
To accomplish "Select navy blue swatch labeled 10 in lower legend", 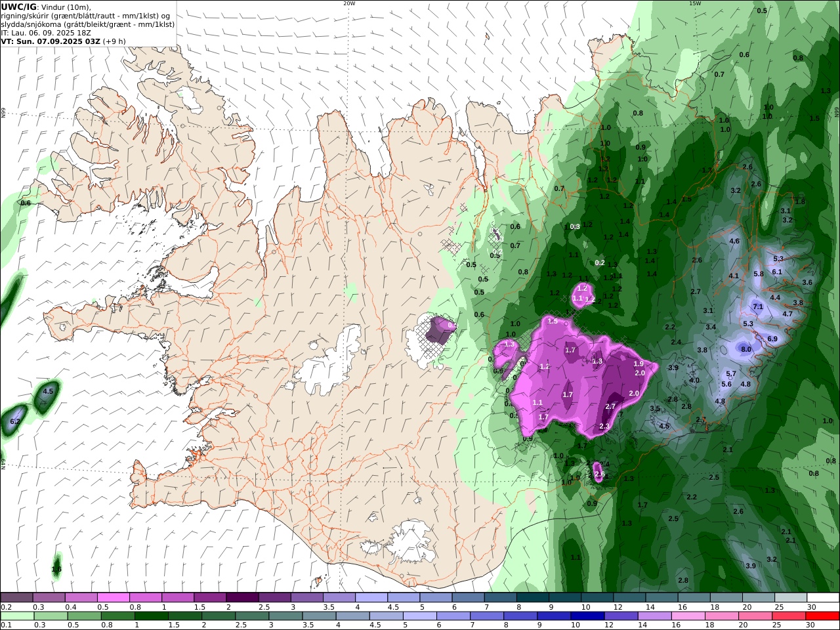I will pyautogui.click(x=586, y=616).
